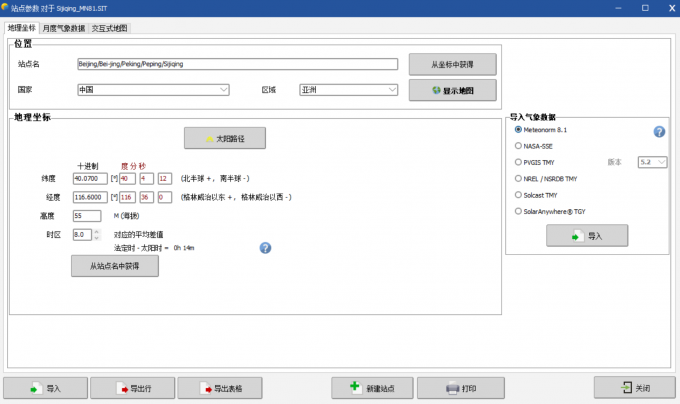Select the SolarAnywhere TGY radio option
680x404 pixels.
[518, 212]
